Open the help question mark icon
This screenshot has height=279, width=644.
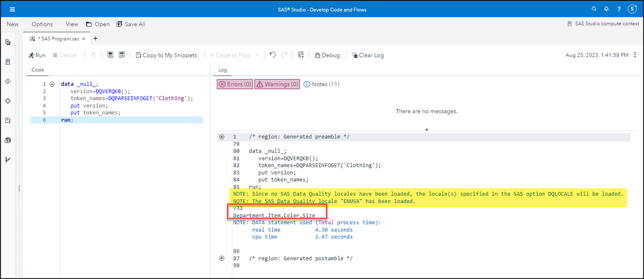(x=619, y=8)
